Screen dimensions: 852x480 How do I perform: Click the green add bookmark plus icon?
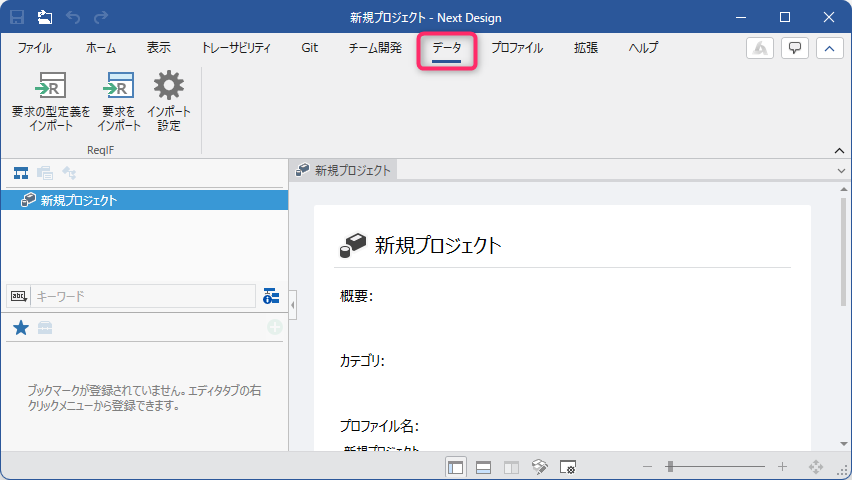point(275,327)
